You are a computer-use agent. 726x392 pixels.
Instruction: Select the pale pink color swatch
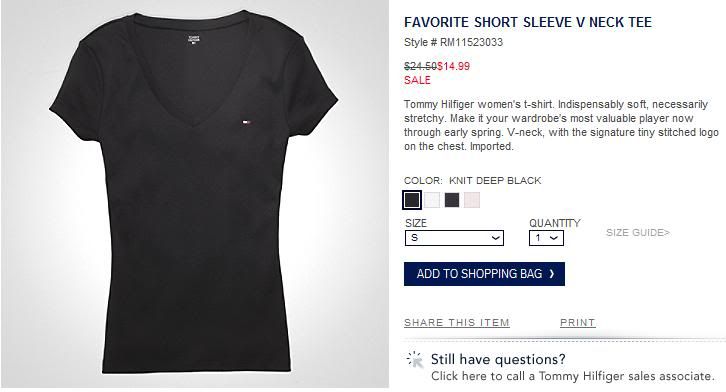(472, 200)
